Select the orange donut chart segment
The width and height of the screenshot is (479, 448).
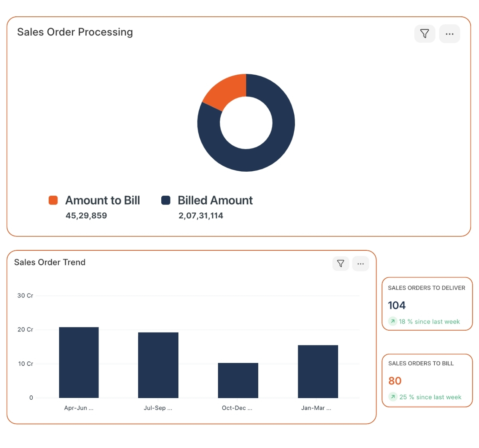pos(226,91)
